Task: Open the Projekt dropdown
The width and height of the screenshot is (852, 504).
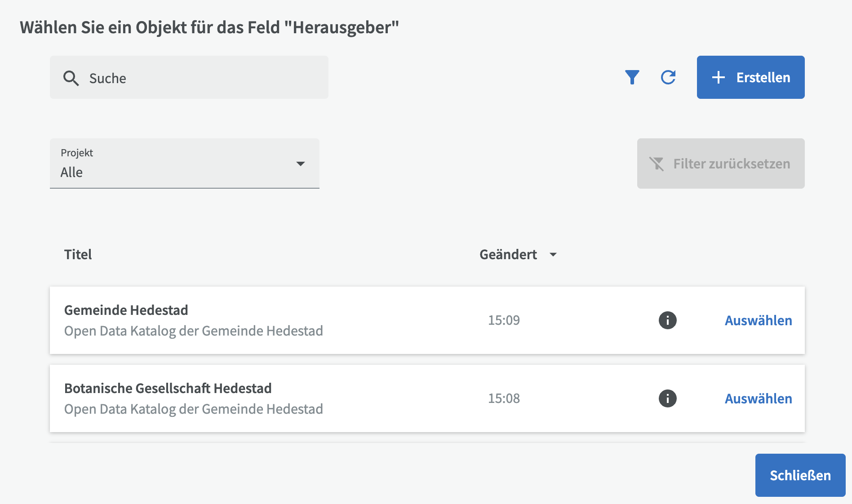Action: click(184, 164)
